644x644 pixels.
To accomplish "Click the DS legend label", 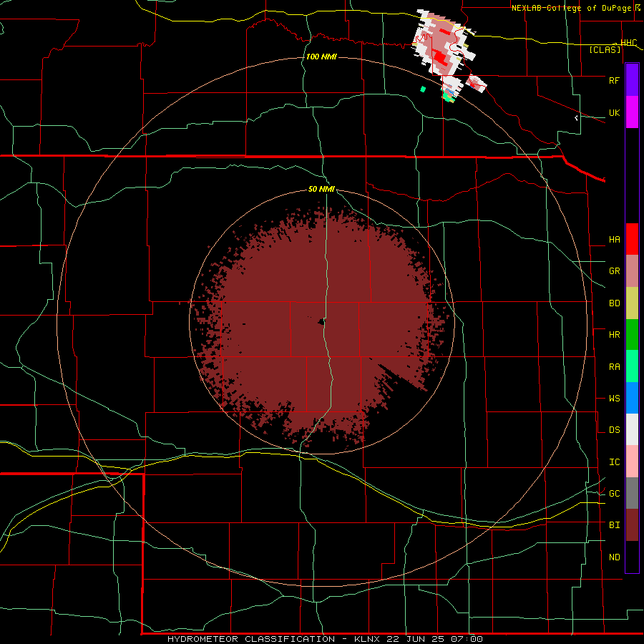I will click(614, 430).
